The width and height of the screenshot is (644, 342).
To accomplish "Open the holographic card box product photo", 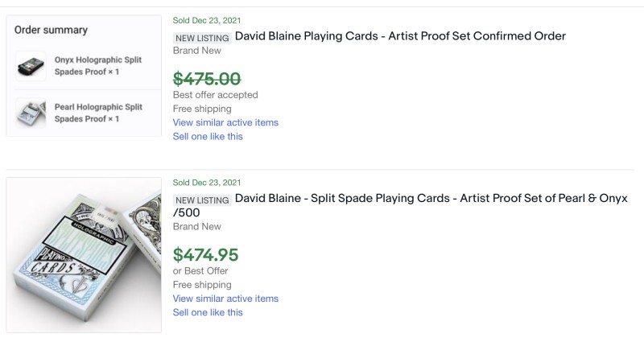I will [x=84, y=255].
